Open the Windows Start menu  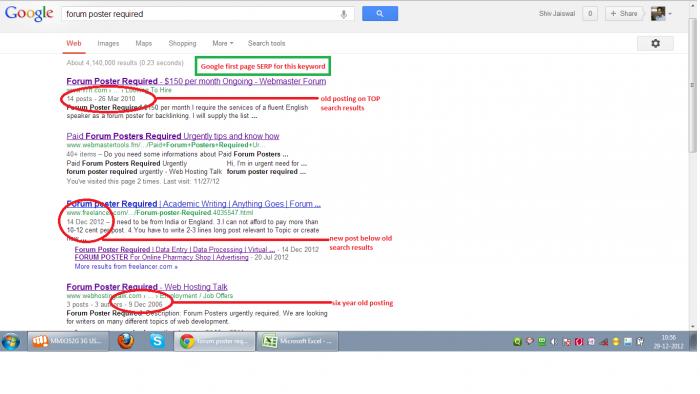[x=11, y=342]
